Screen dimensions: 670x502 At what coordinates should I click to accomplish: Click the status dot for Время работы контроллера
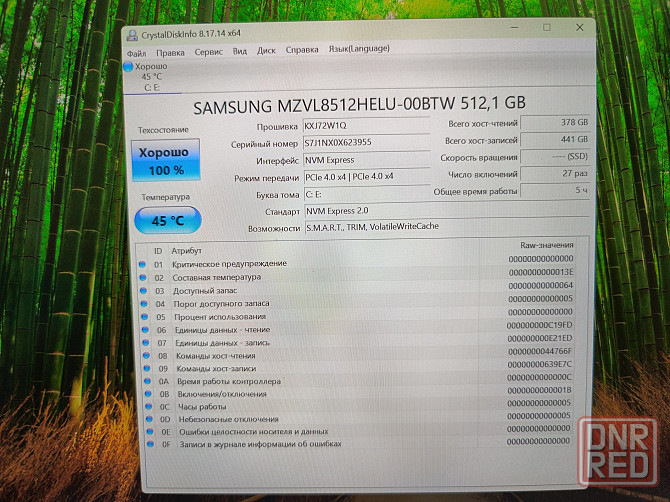pyautogui.click(x=148, y=381)
